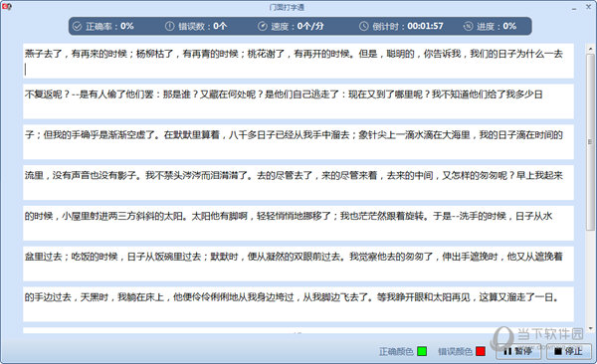
Task: Click the input area under 的时候，小屋里 line
Action: point(298,233)
